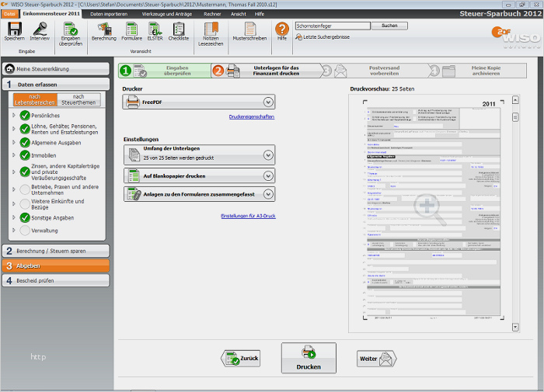Screen dimensions: 544x392
Task: Expand the FreePDF printer dropdown
Action: tap(268, 102)
